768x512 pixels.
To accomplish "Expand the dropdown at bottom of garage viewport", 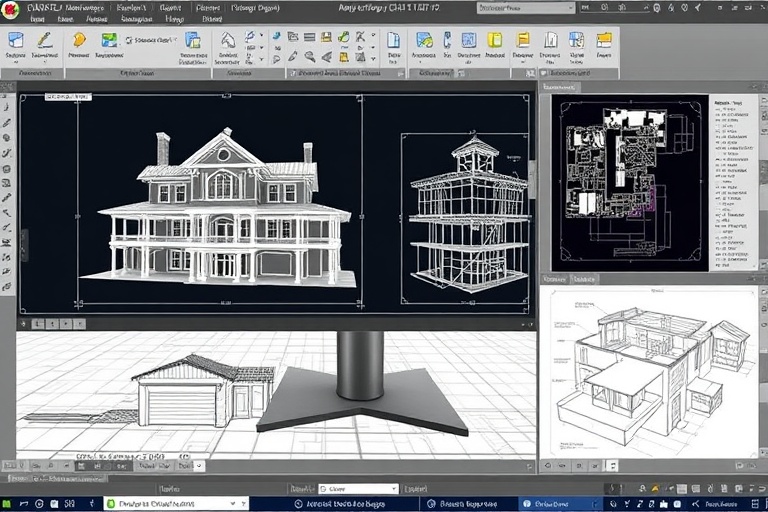I will click(x=198, y=465).
